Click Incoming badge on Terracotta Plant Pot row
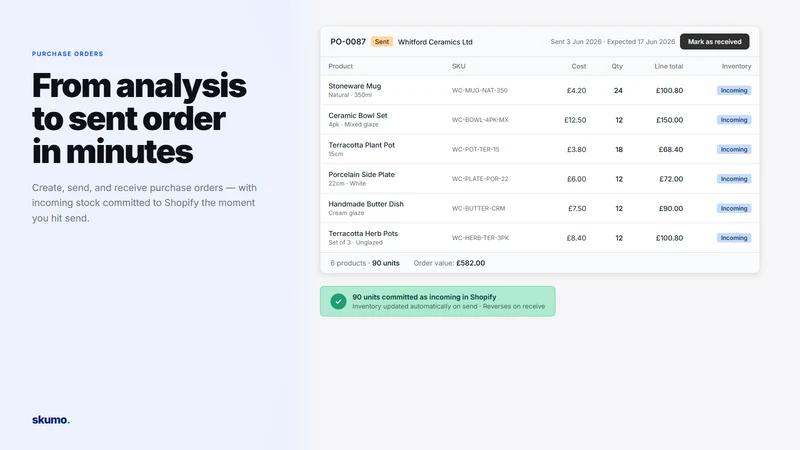 point(734,149)
